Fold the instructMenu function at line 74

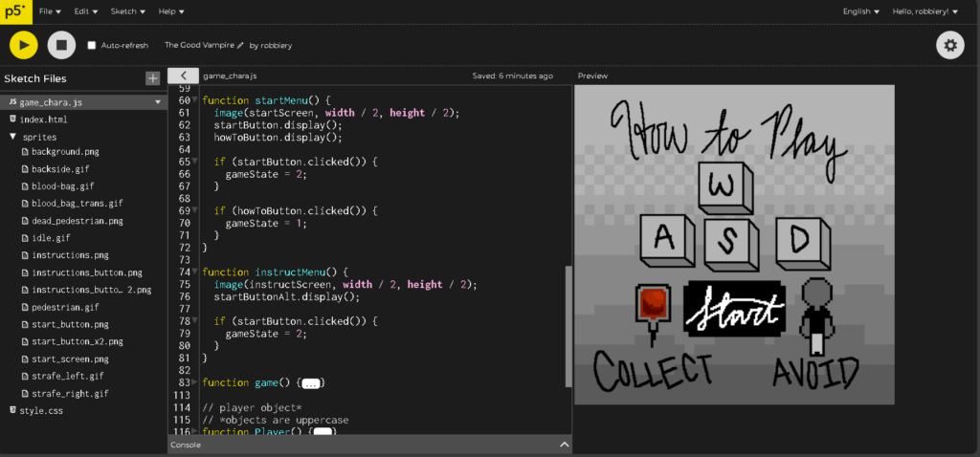tap(194, 272)
